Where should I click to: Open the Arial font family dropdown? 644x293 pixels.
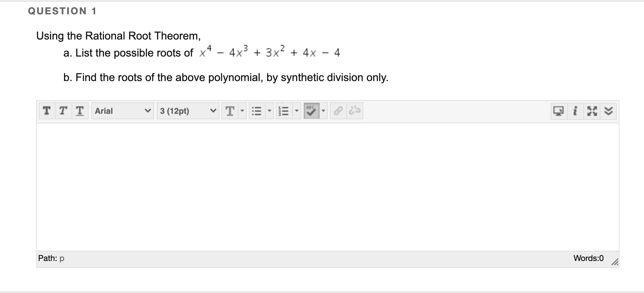point(123,111)
